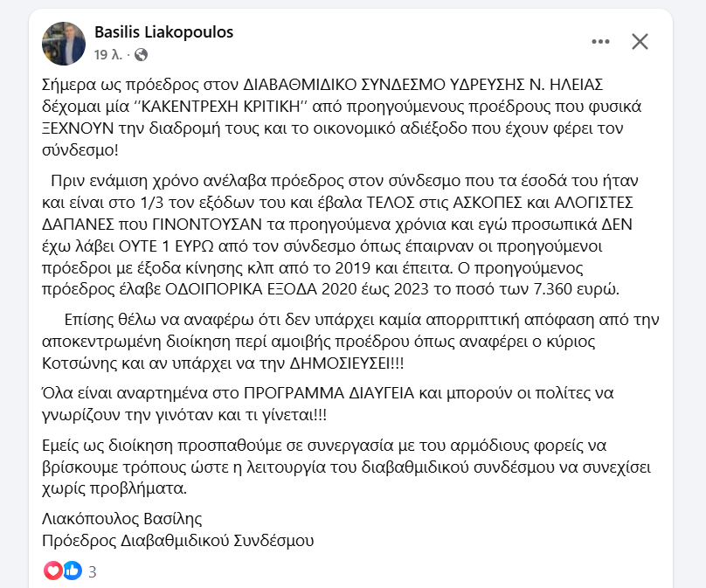
Task: Open Basilis Liakopoulos profile picture
Action: point(64,44)
